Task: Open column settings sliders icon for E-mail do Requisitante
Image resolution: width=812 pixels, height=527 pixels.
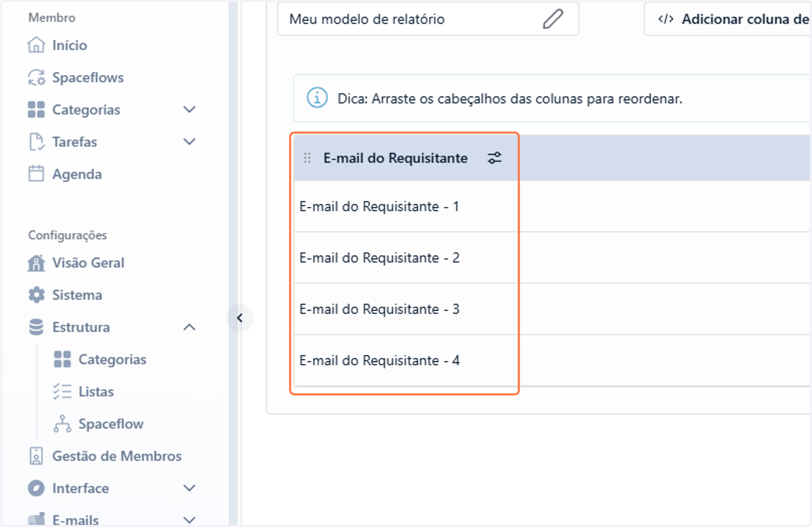Action: pos(495,158)
